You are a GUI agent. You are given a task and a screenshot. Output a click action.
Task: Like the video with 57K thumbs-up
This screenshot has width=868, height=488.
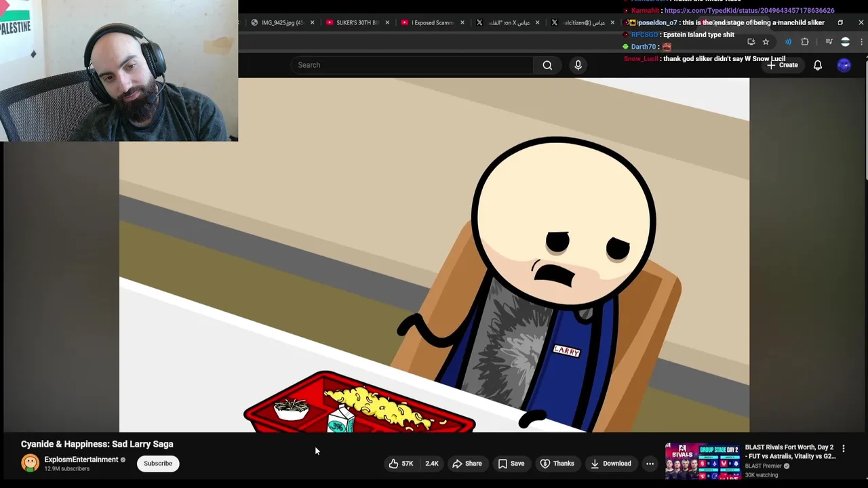(x=401, y=464)
